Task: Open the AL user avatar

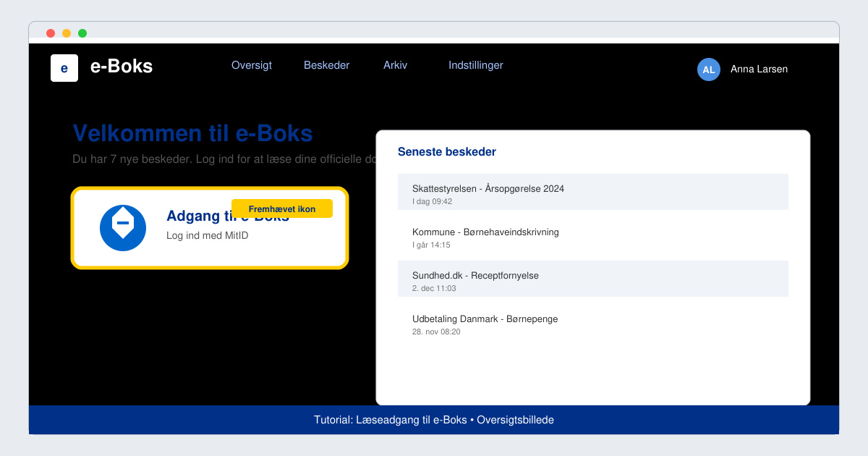Action: point(709,69)
